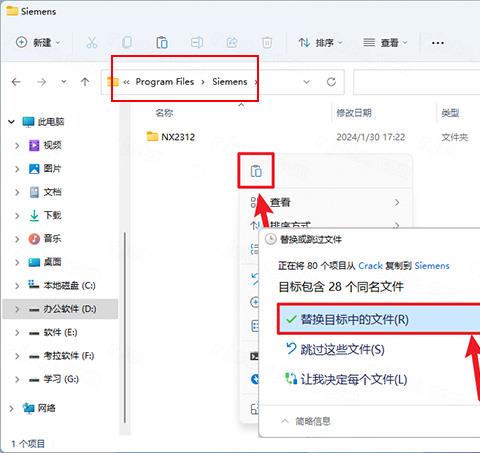Open the Sort (排序) dropdown

coord(320,43)
